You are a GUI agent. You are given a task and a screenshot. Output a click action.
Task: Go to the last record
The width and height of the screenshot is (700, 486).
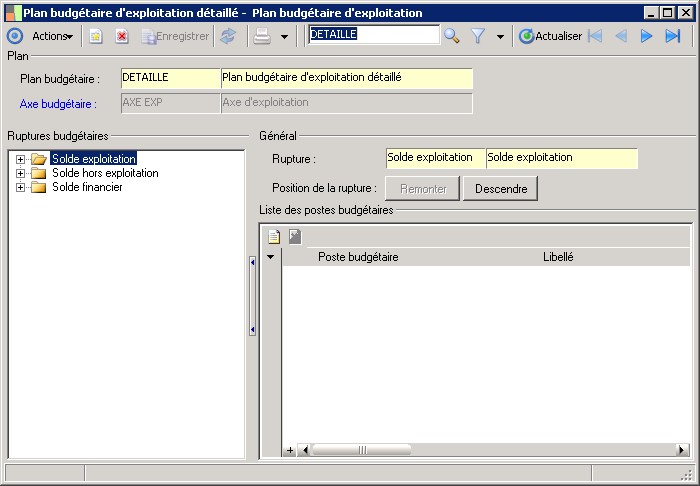pos(672,36)
